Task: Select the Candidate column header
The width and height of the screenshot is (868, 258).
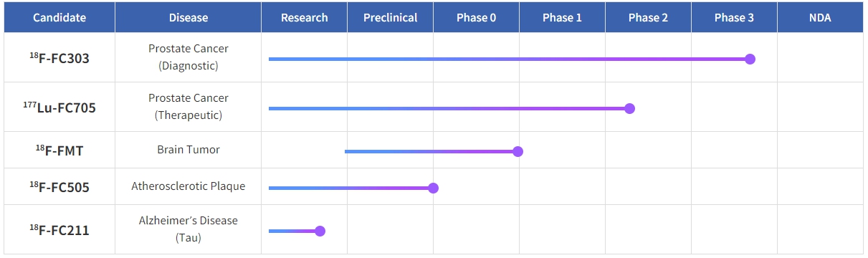Action: click(59, 18)
